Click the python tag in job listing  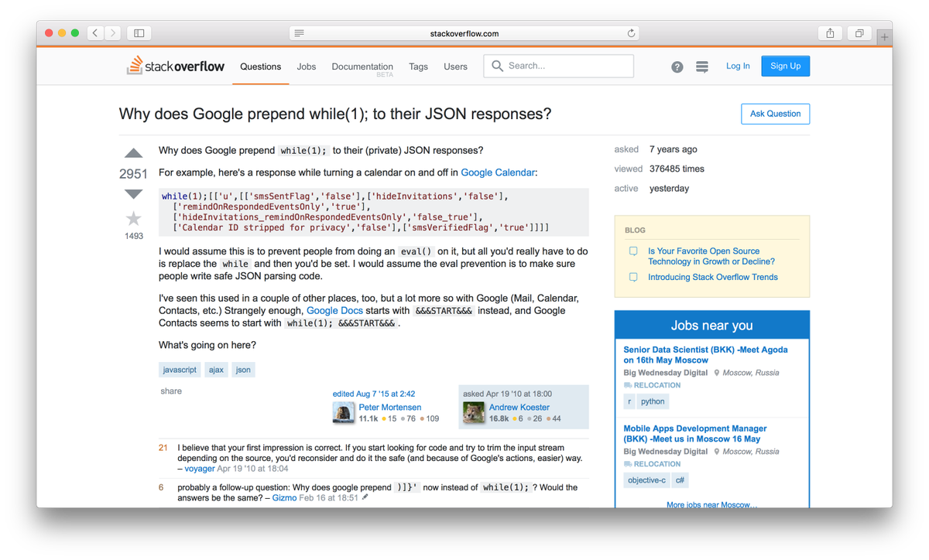[653, 401]
